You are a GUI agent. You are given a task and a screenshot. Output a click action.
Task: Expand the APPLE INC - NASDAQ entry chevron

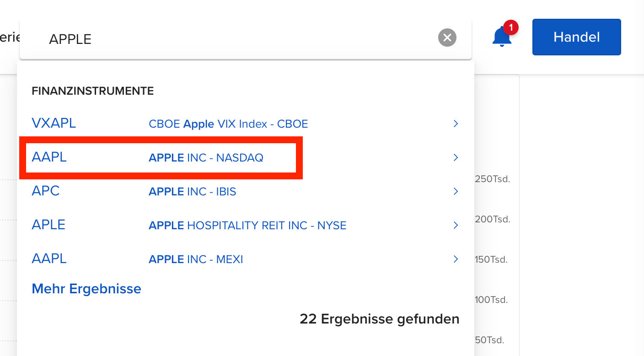point(456,157)
